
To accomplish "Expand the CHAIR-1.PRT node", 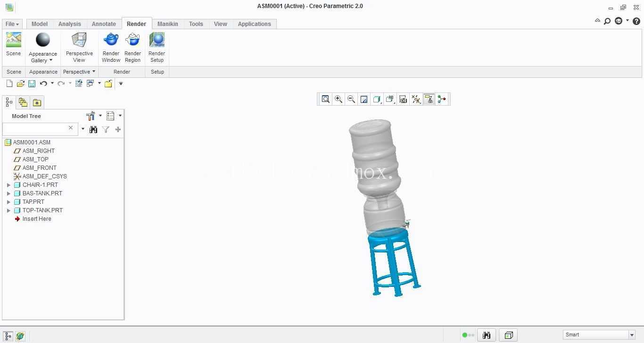I will click(x=8, y=185).
